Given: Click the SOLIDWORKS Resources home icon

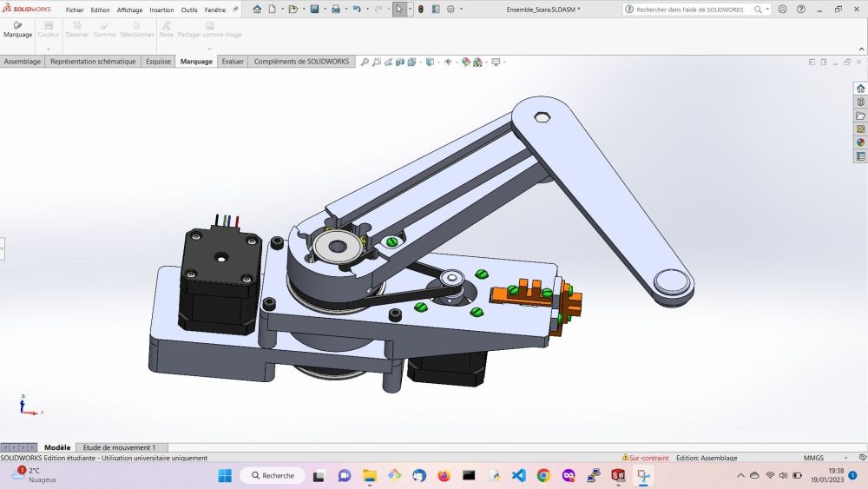Looking at the screenshot, I should point(860,89).
